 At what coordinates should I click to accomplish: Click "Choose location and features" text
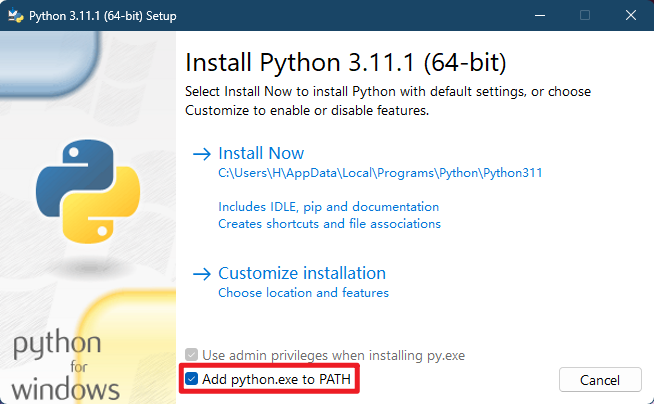point(303,293)
